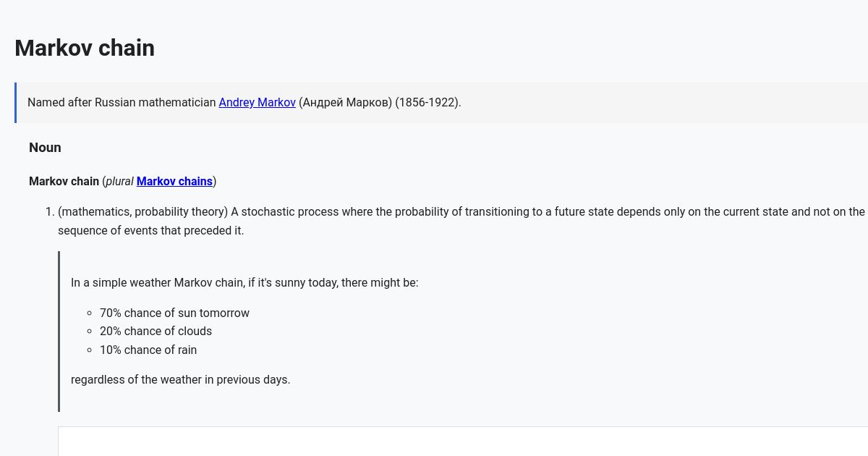This screenshot has height=456, width=868.
Task: Click the dark left border of the example quote
Action: point(59,332)
